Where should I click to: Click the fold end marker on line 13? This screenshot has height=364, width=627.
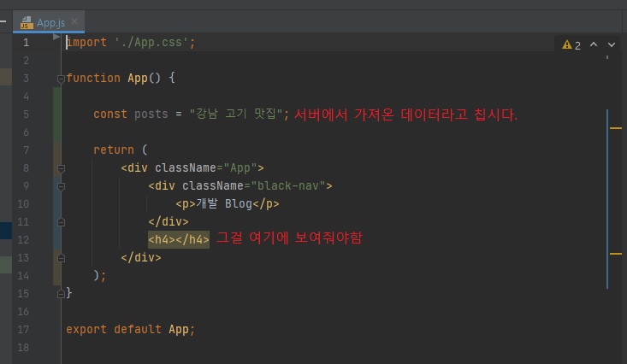61,258
